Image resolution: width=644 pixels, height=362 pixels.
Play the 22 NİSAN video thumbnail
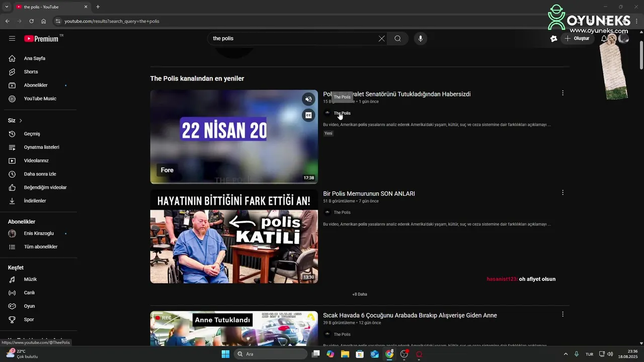coord(234,137)
